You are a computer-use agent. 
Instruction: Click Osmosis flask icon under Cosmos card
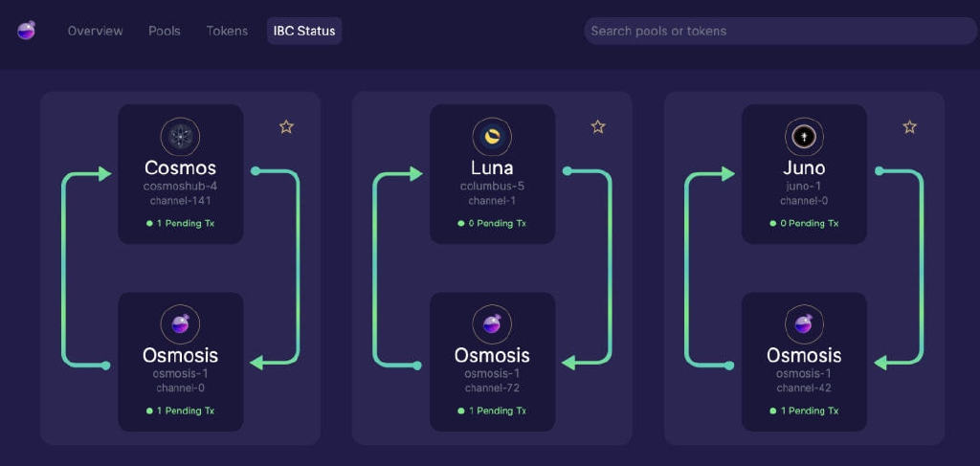[180, 324]
